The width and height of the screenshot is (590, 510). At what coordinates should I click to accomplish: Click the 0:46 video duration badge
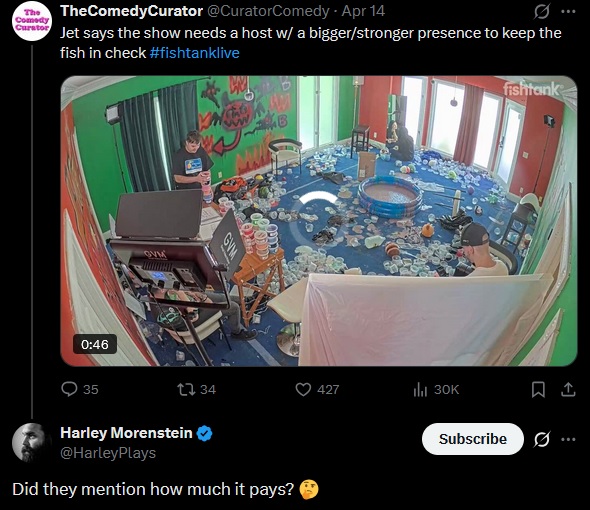(x=95, y=344)
